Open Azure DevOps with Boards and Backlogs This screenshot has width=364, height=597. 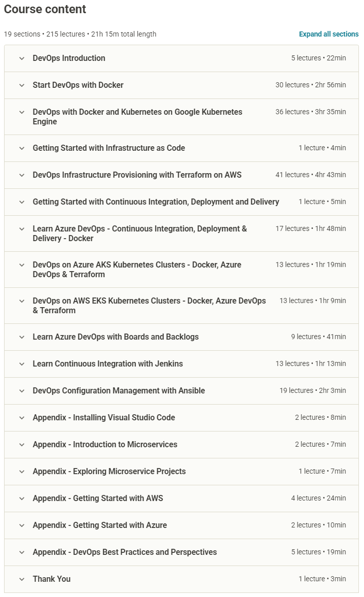(x=116, y=337)
